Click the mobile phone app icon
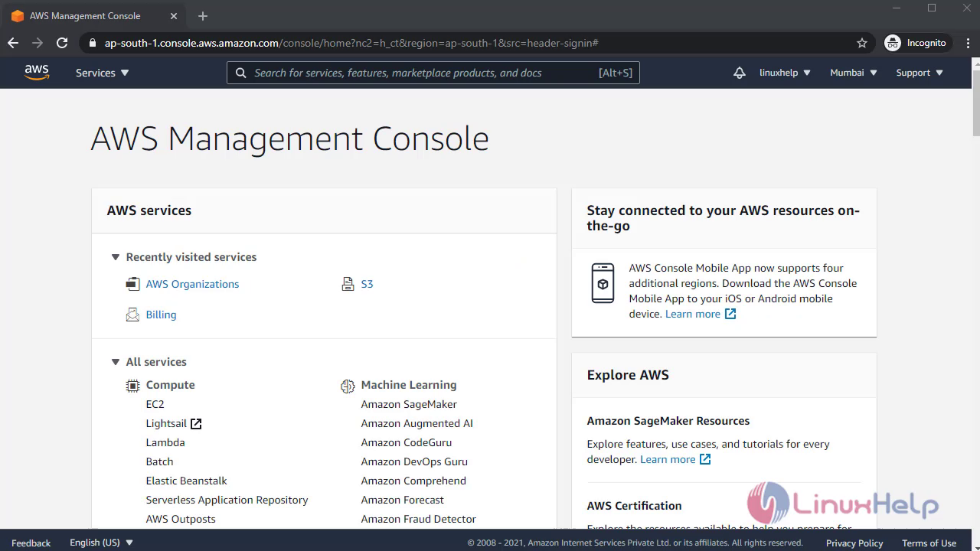This screenshot has width=980, height=551. (x=603, y=283)
